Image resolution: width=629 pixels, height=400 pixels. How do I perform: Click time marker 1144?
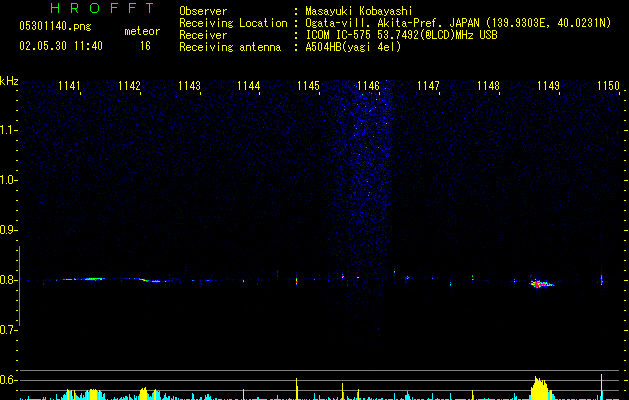tap(248, 86)
